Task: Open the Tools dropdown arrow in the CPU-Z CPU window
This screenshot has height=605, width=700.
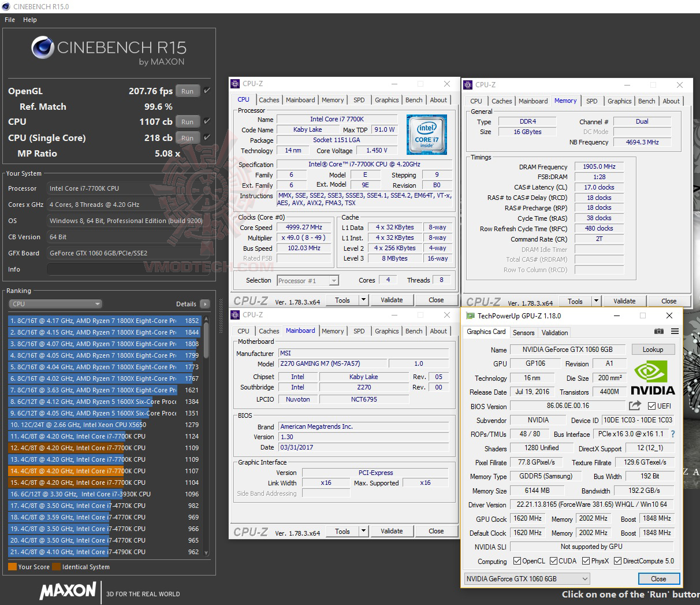Action: [x=364, y=300]
